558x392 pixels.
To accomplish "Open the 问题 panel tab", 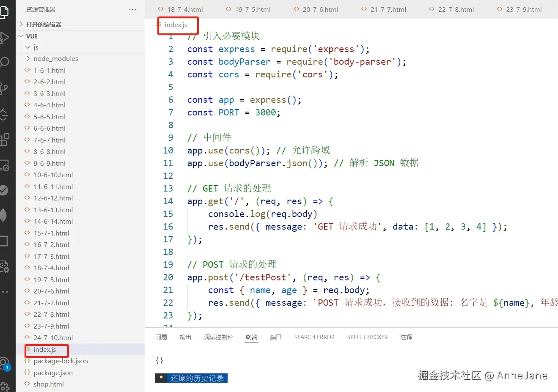I will (161, 337).
